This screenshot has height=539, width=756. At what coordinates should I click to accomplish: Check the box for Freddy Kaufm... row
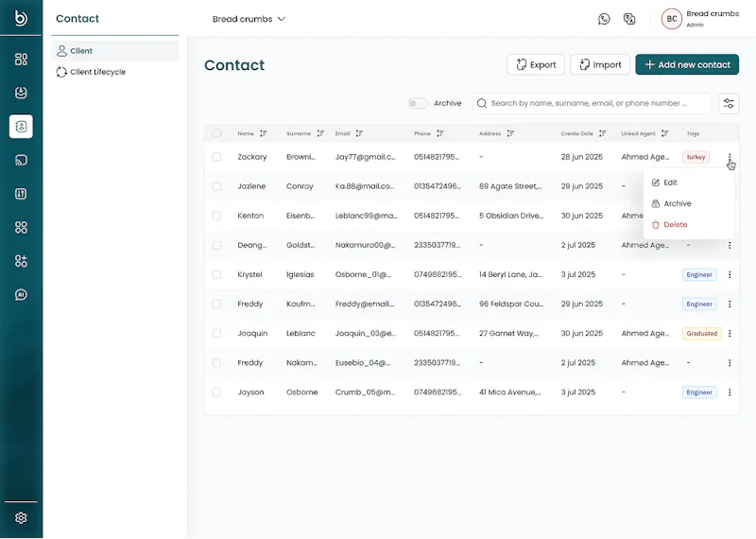coord(217,304)
